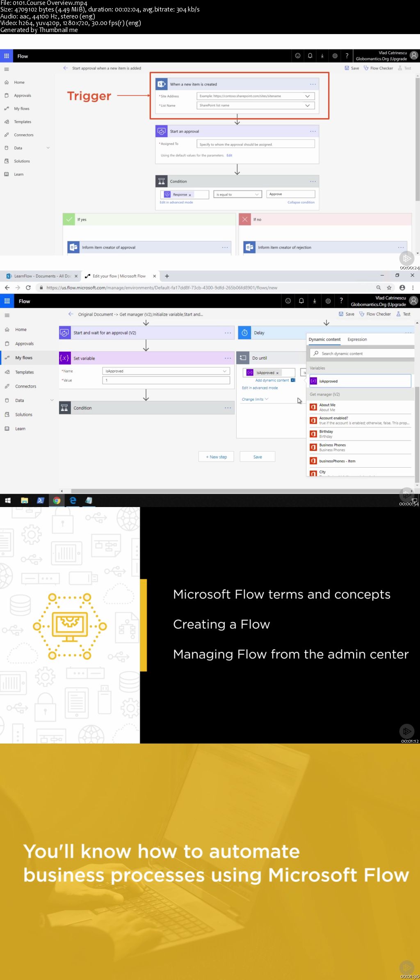Open ellipsis menu on 'Start an approval' card
Screen dimensions: 420x980
click(x=313, y=131)
